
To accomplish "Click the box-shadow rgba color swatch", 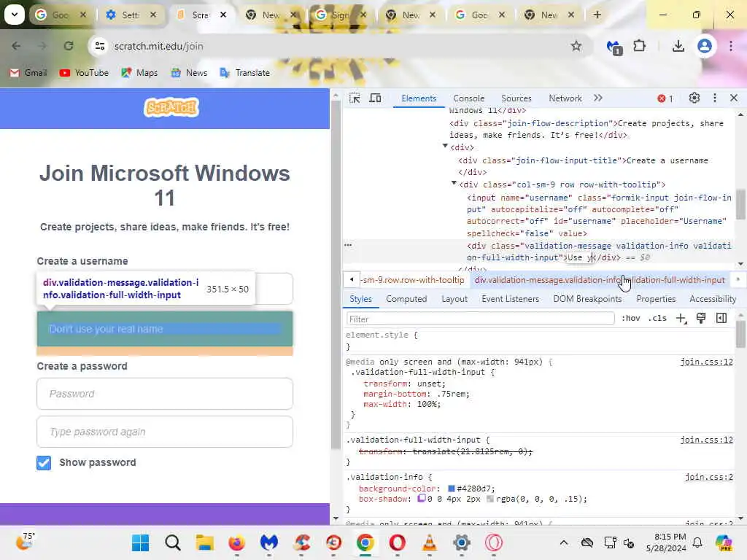I will tap(490, 499).
